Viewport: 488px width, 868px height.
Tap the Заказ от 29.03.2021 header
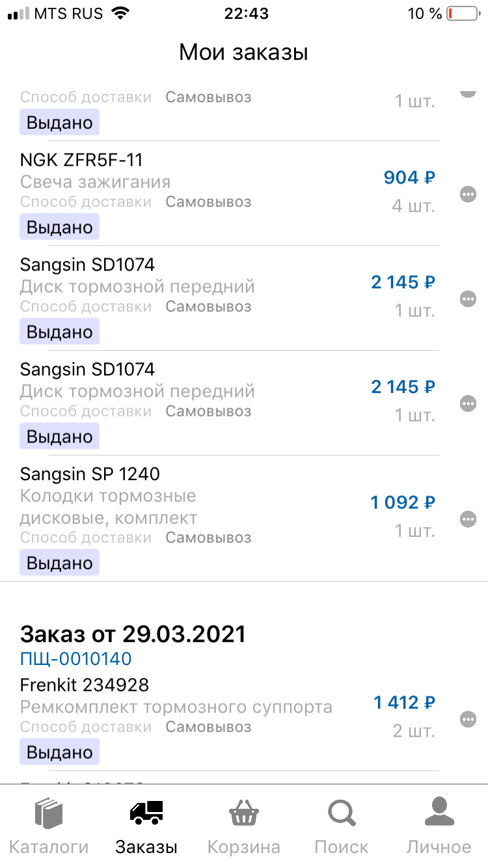click(x=133, y=633)
